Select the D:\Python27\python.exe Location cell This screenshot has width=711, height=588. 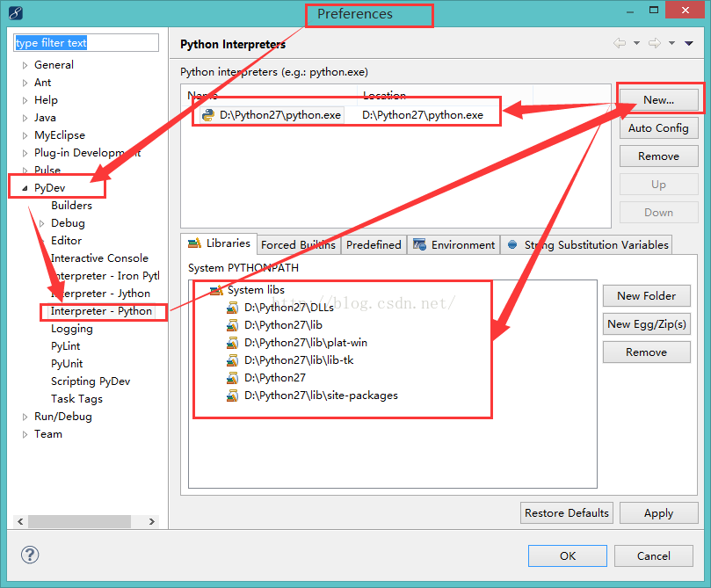point(423,115)
